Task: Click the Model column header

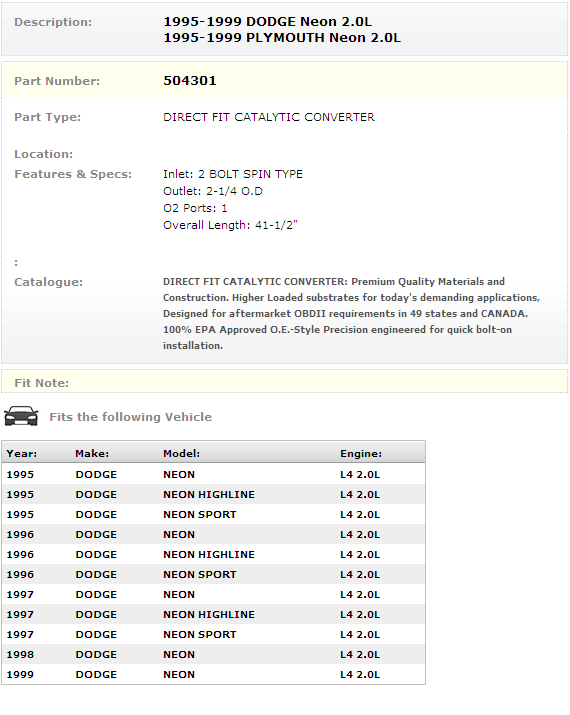Action: coord(181,454)
